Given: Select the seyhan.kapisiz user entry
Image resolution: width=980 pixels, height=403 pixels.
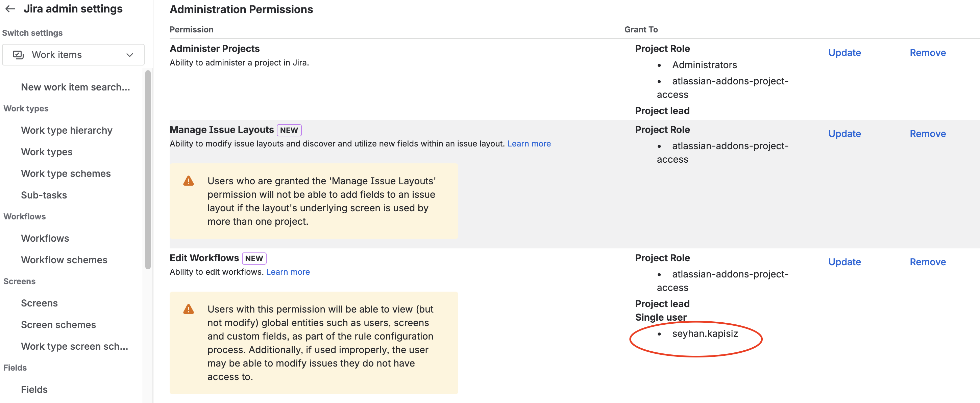Looking at the screenshot, I should [x=705, y=333].
